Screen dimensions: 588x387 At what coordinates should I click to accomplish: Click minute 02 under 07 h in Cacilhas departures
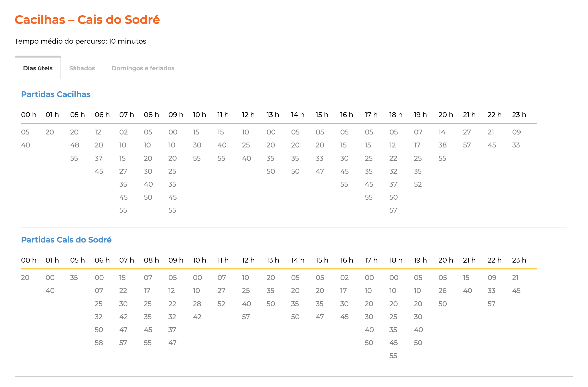point(123,132)
